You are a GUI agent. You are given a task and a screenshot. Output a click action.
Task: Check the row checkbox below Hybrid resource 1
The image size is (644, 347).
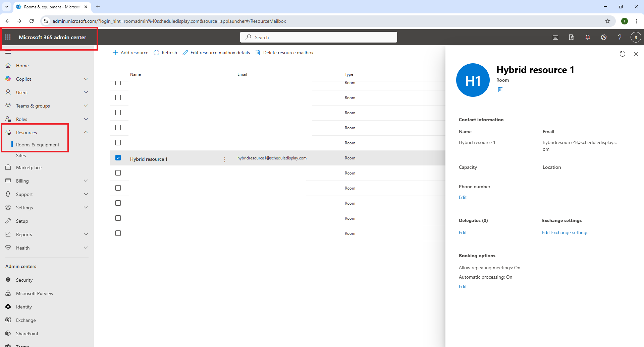tap(118, 173)
